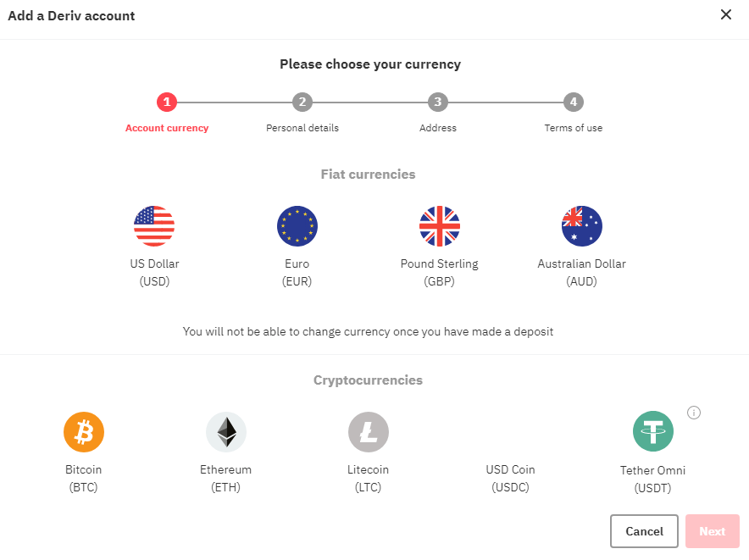Open Tether Omni info tooltip icon
This screenshot has height=560, width=749.
[x=694, y=413]
